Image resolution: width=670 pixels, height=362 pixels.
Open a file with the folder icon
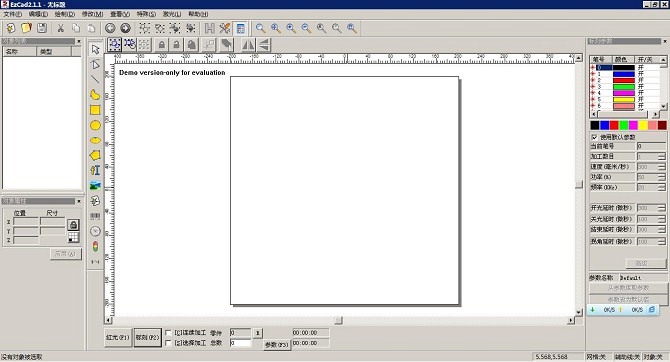pos(26,28)
